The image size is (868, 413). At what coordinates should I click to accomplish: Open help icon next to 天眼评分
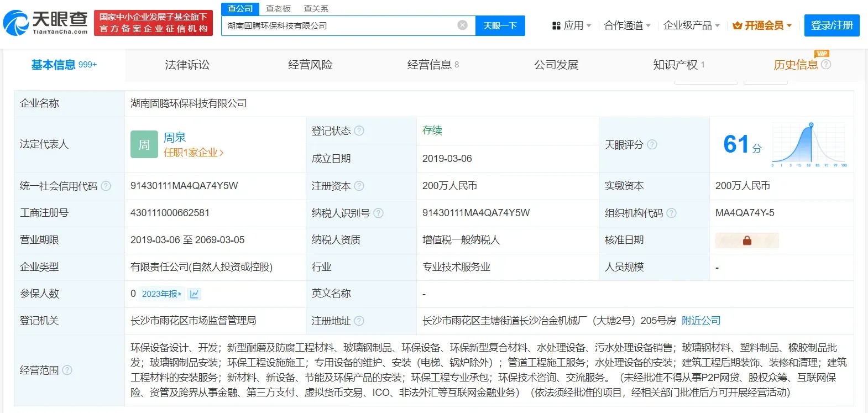[652, 145]
